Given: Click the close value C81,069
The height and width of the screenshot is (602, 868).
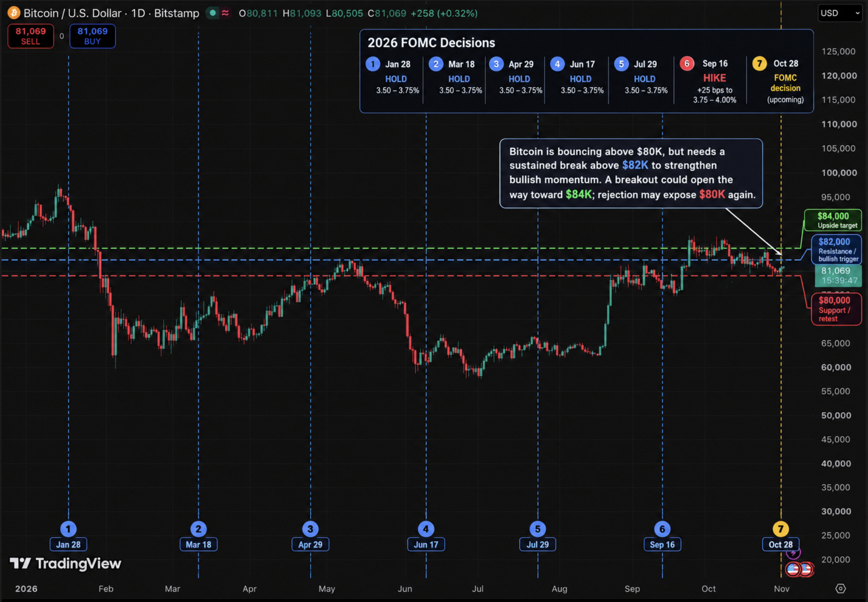Looking at the screenshot, I should point(387,13).
